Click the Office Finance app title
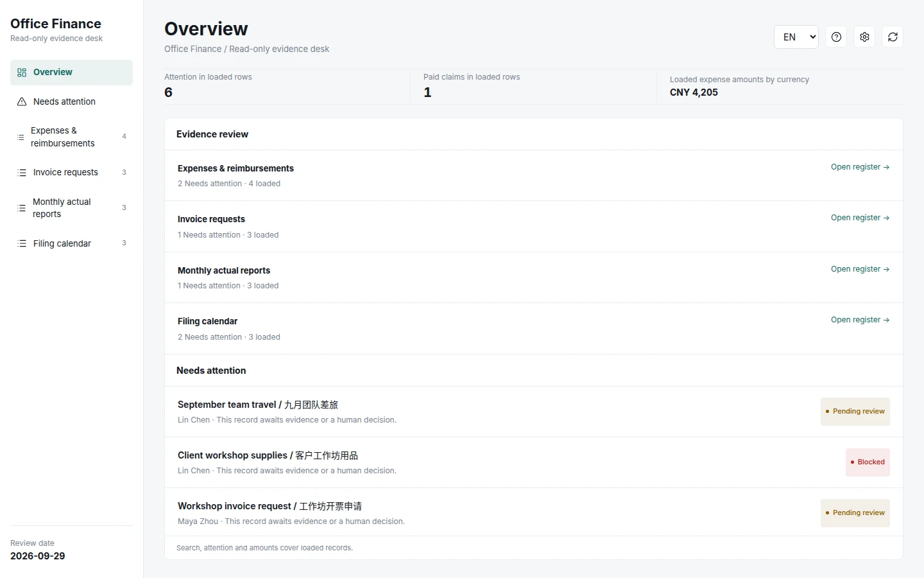The width and height of the screenshot is (924, 578). pos(56,24)
